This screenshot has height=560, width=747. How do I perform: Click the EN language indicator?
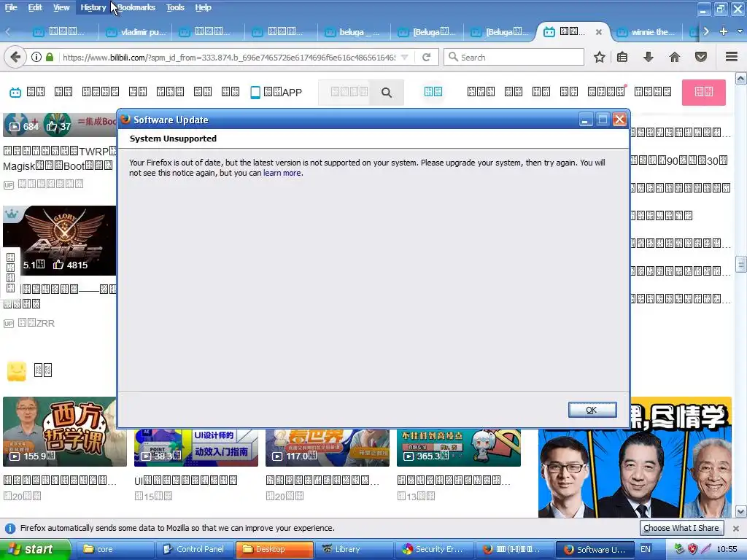(645, 549)
